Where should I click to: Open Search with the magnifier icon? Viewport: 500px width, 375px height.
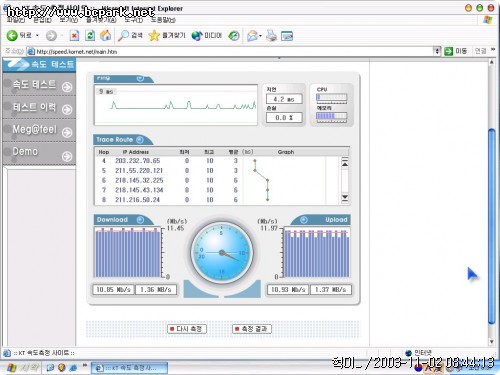(123, 35)
